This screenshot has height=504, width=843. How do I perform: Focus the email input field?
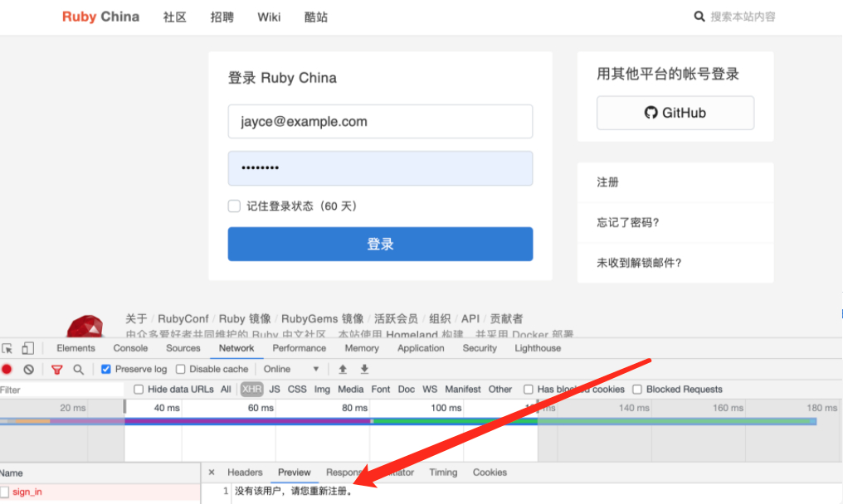[380, 121]
